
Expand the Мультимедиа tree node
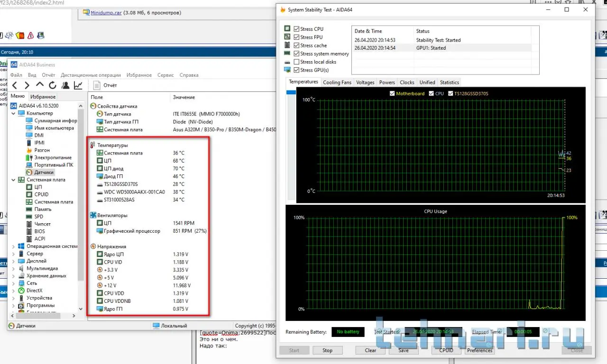coord(13,269)
